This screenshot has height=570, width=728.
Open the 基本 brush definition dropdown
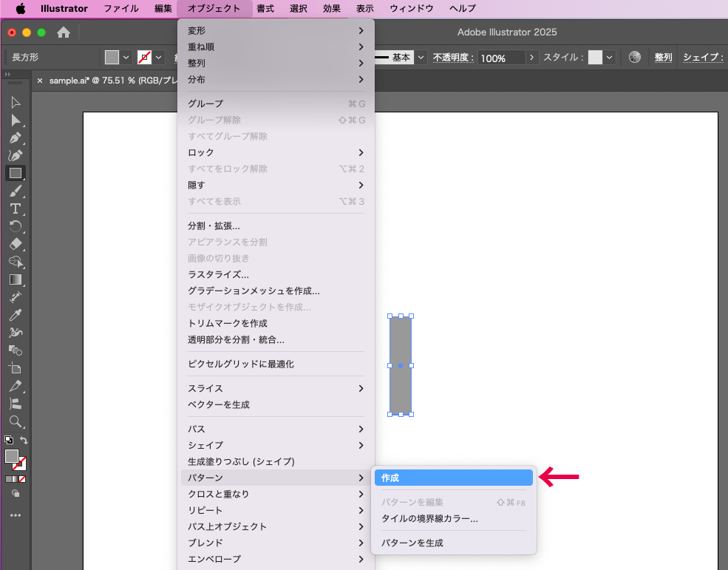coord(421,58)
